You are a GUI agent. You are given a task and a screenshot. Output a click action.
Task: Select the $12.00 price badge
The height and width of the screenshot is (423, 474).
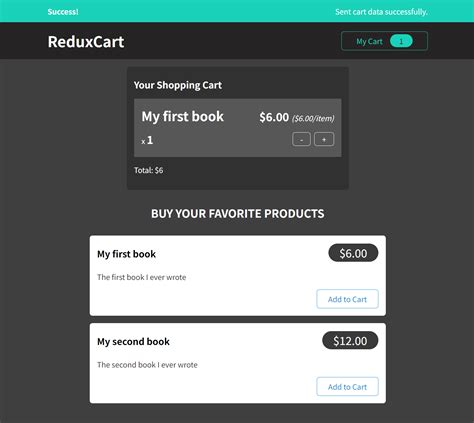350,341
